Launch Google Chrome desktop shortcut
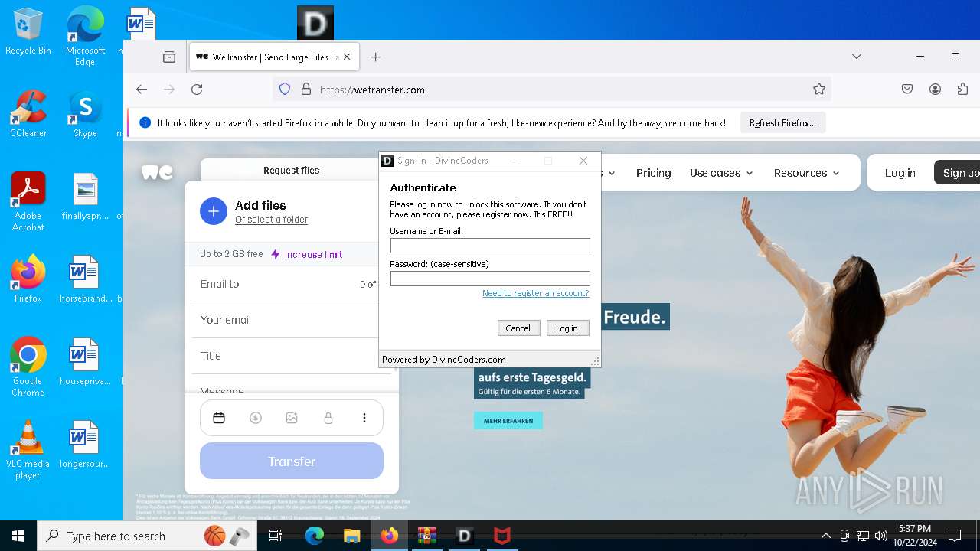Viewport: 980px width, 551px height. click(x=28, y=367)
